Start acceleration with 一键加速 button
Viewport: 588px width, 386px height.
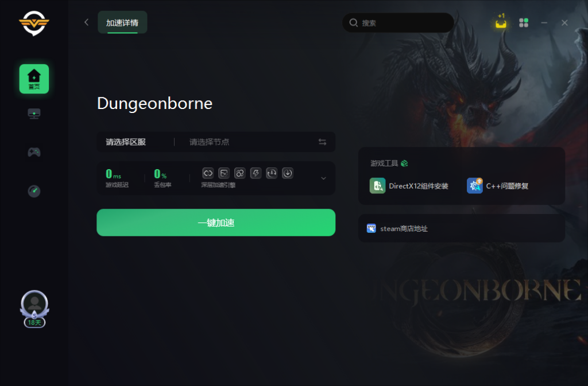click(x=216, y=223)
